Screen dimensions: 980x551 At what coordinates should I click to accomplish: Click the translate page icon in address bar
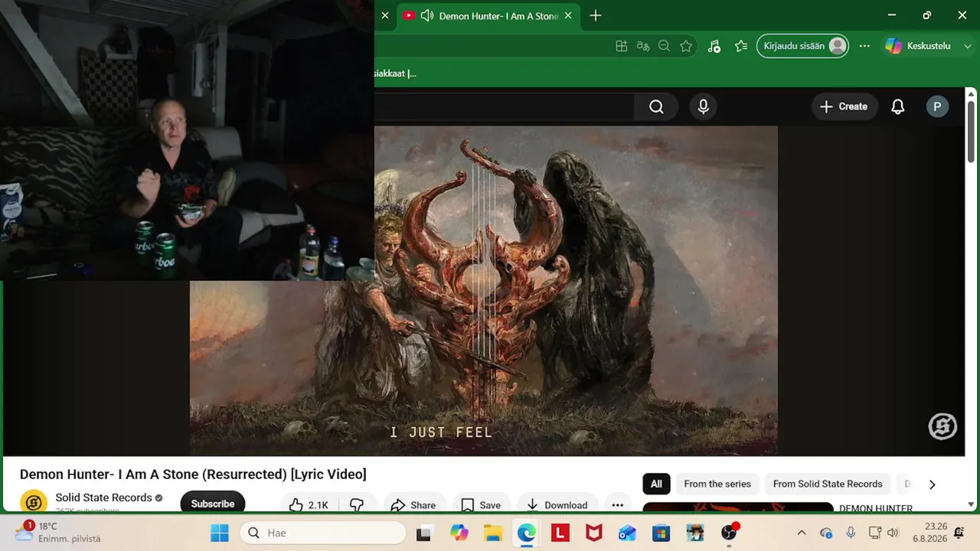click(643, 46)
